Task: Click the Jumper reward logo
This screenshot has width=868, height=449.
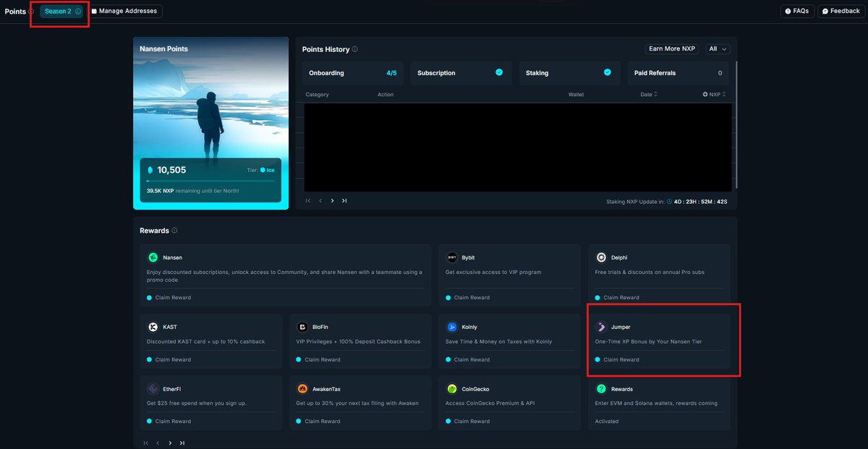Action: click(x=601, y=327)
